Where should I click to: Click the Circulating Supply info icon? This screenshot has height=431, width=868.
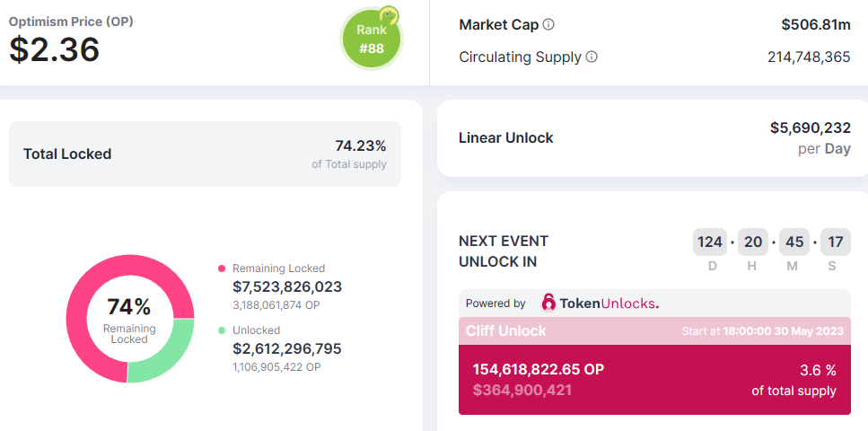click(x=592, y=57)
